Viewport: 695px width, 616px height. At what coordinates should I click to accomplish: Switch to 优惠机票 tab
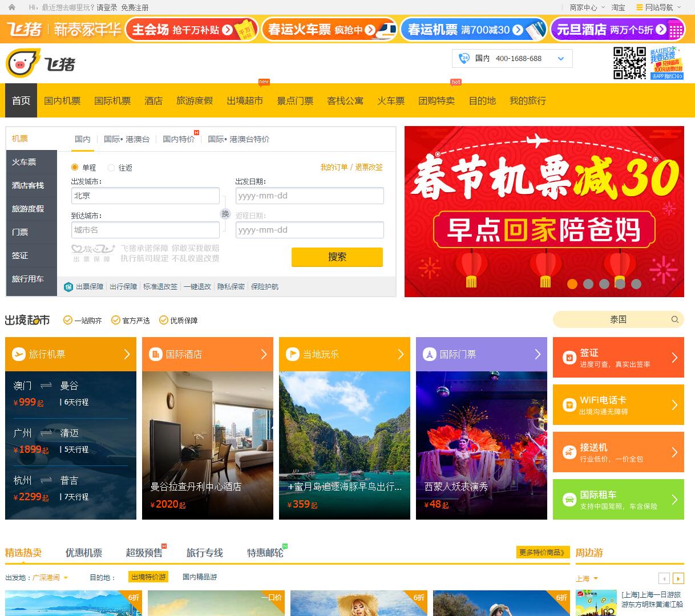pyautogui.click(x=84, y=553)
